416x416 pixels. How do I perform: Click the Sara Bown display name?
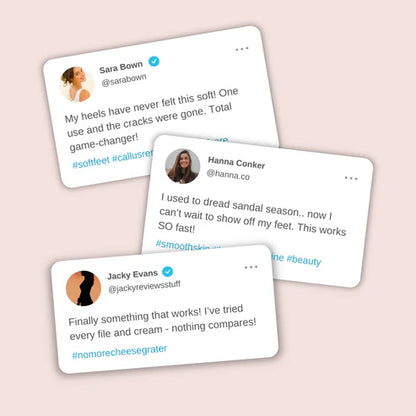(x=121, y=67)
